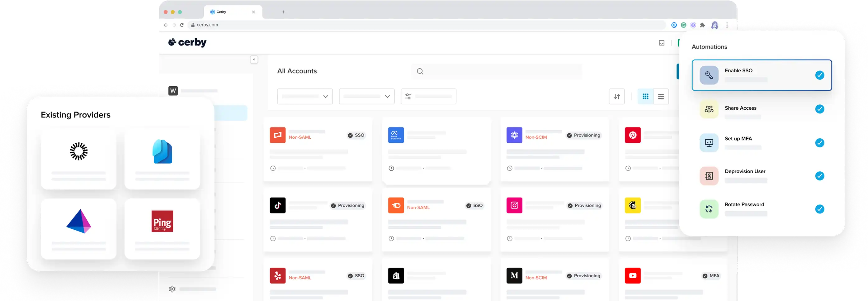The width and height of the screenshot is (868, 301).
Task: Select the Rotate Password automation
Action: coord(762,209)
